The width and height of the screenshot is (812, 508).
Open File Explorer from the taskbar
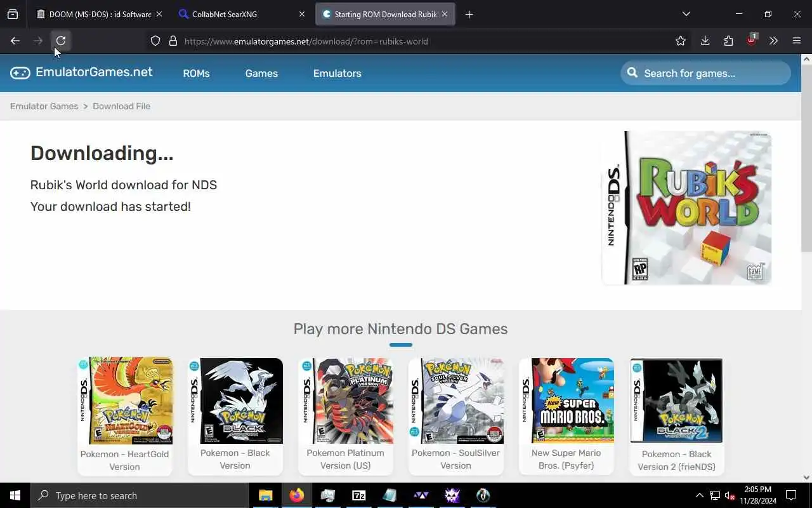point(265,495)
